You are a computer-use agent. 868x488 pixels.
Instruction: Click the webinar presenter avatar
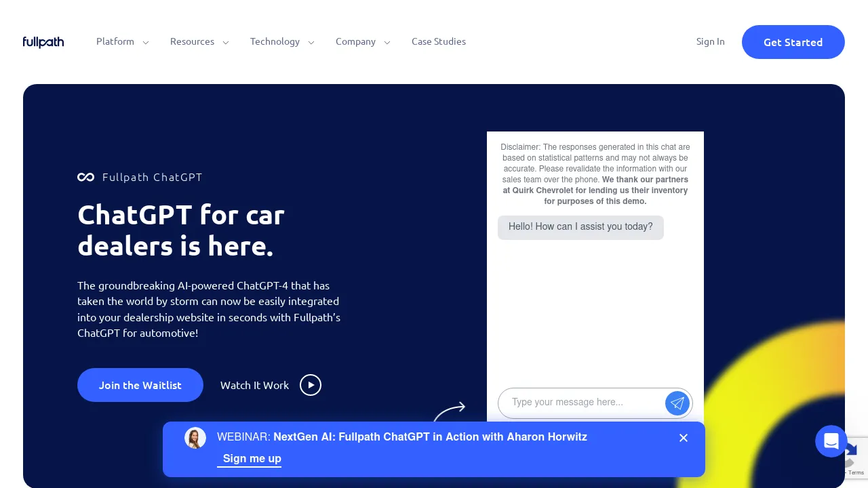click(195, 438)
